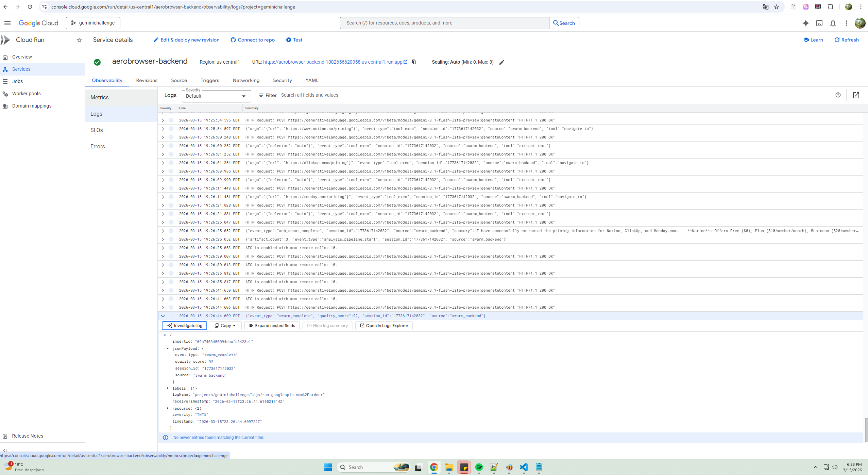Screen dimensions: 868x475
Task: Open the Copy dropdown for log entry
Action: click(x=225, y=326)
